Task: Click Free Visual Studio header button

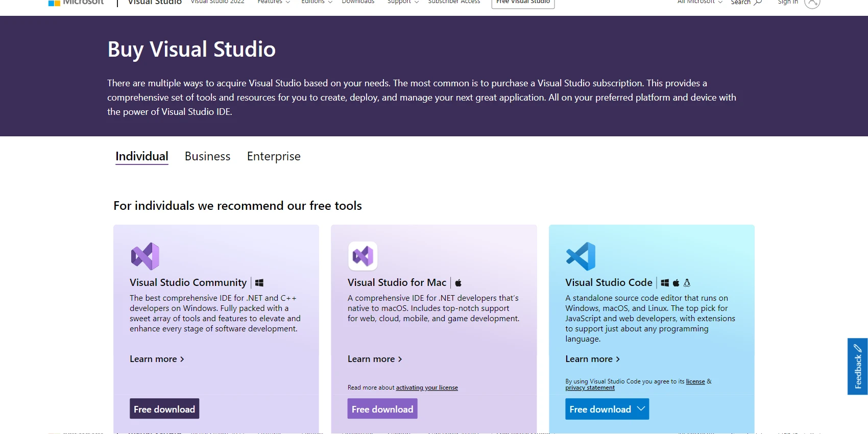Action: [x=523, y=3]
